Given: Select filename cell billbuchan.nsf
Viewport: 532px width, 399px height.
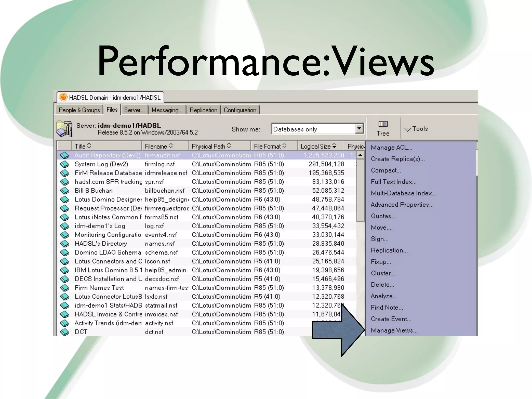Looking at the screenshot, I should coord(165,191).
